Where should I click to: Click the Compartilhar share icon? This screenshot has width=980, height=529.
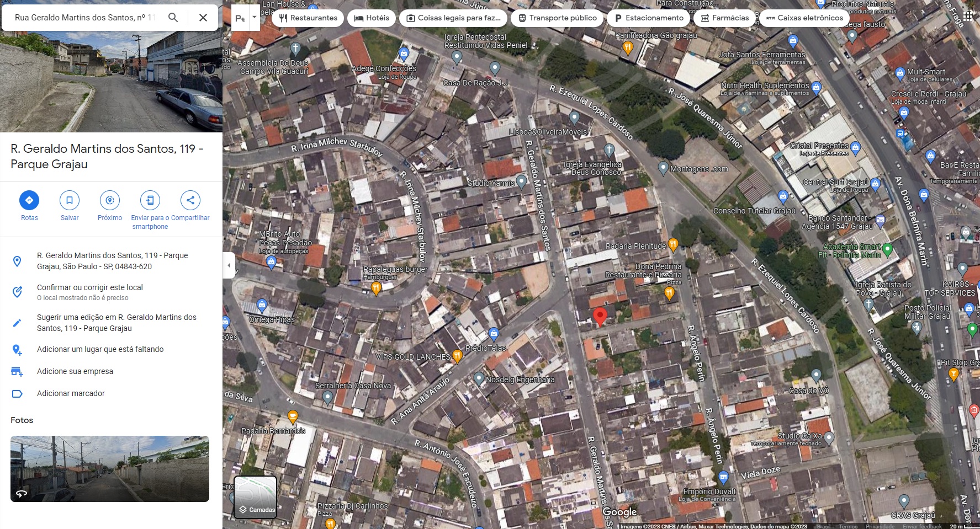190,200
